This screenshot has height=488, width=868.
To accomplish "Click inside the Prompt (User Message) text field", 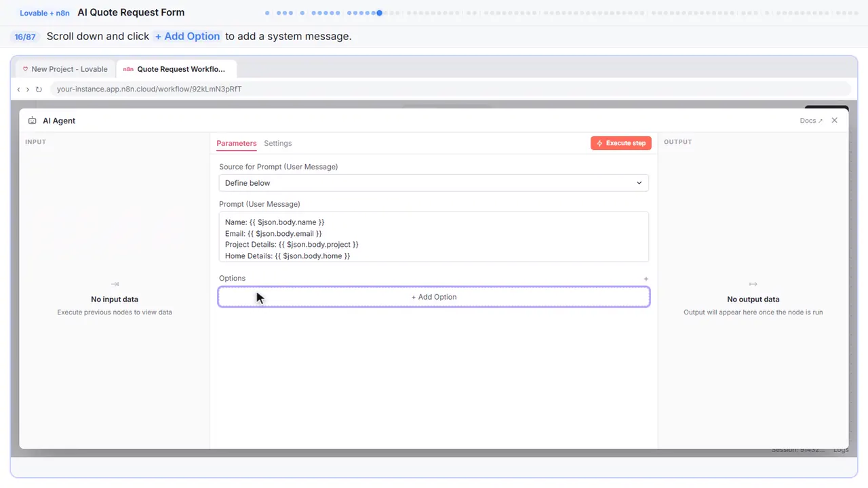I will tap(433, 237).
